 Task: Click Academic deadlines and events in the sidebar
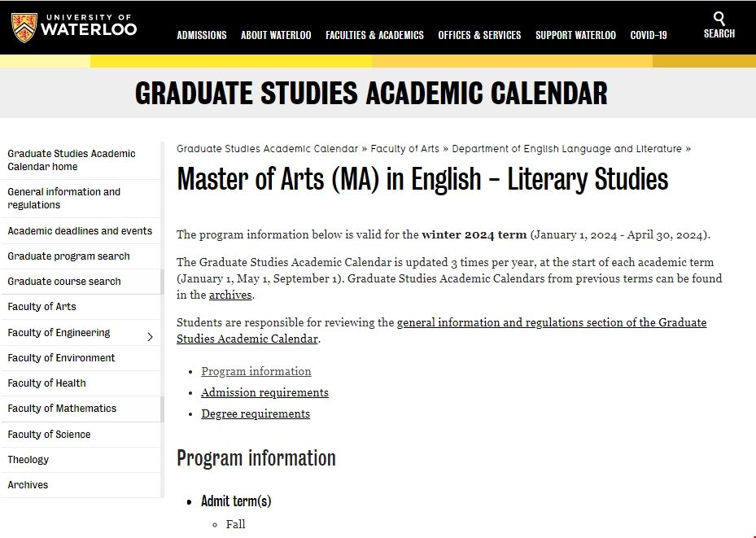[x=79, y=231]
